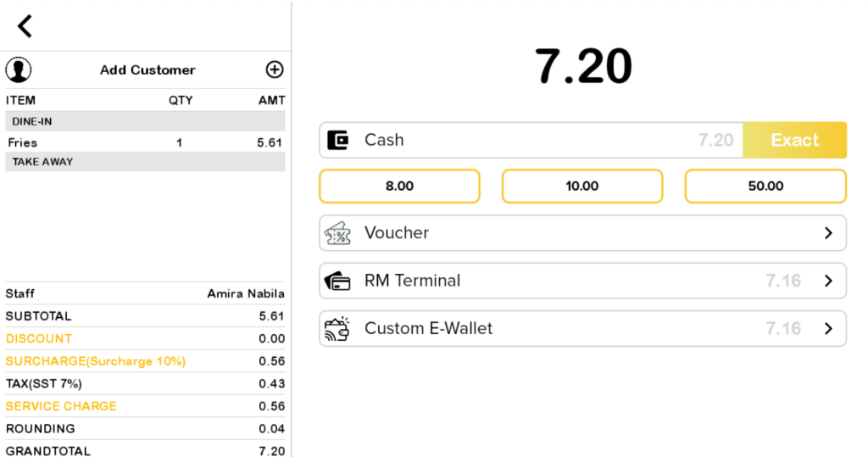
Task: Click the RM Terminal card icon
Action: (338, 281)
